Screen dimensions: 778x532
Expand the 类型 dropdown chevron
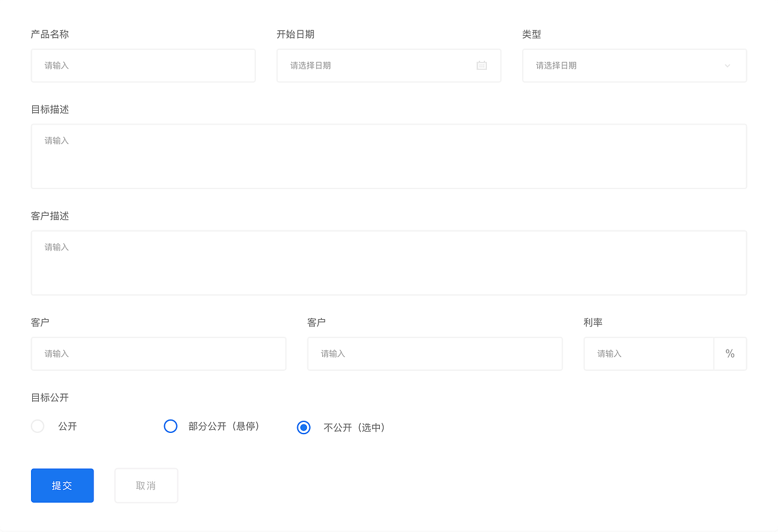(x=727, y=66)
